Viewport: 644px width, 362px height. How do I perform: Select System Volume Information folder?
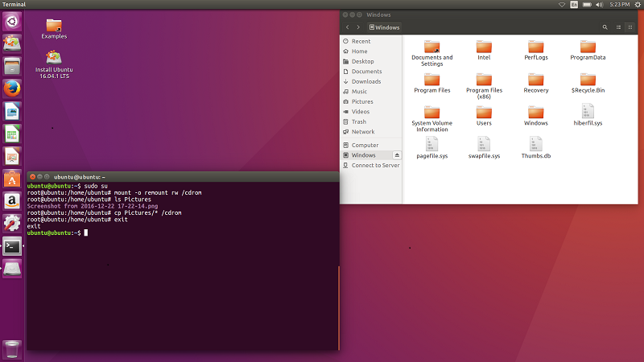[432, 119]
